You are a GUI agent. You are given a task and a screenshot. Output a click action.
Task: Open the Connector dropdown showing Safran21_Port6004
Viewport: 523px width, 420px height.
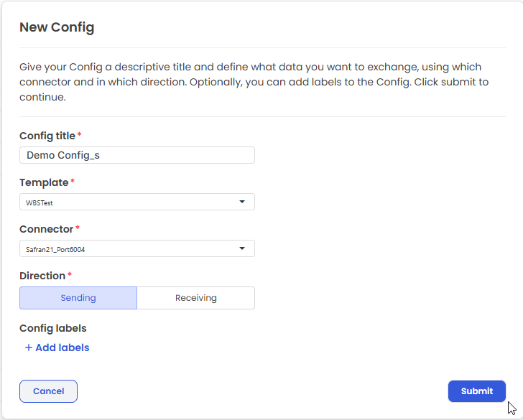[129, 248]
